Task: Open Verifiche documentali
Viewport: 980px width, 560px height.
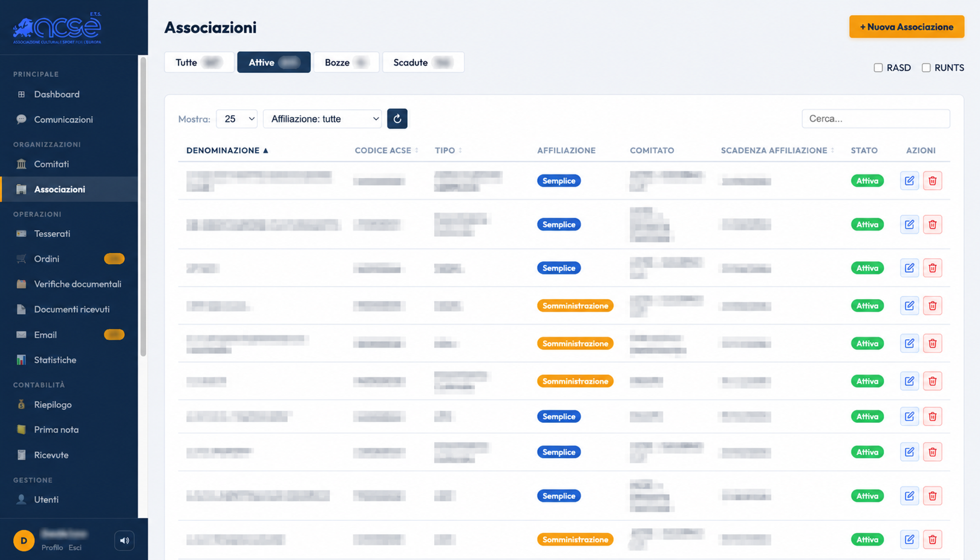Action: (69, 284)
